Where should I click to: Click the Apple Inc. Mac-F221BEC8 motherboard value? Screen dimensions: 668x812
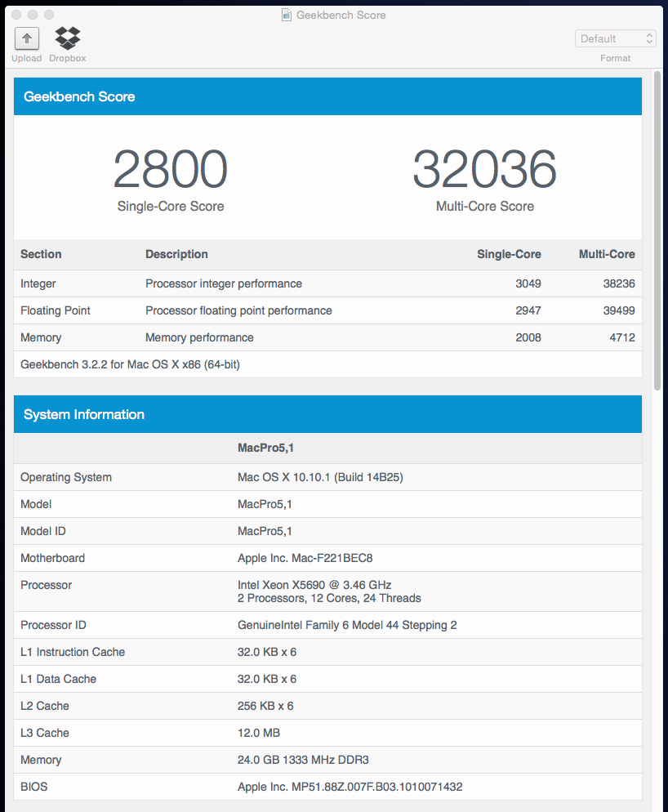[305, 558]
